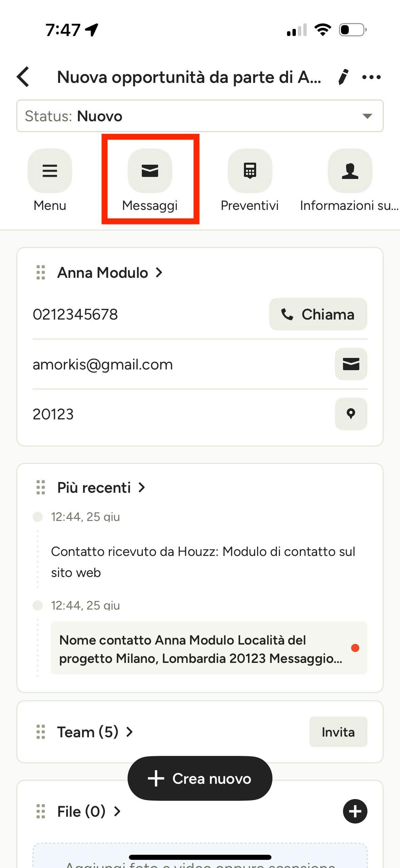
Task: Expand the File (0) section
Action: coord(89,811)
